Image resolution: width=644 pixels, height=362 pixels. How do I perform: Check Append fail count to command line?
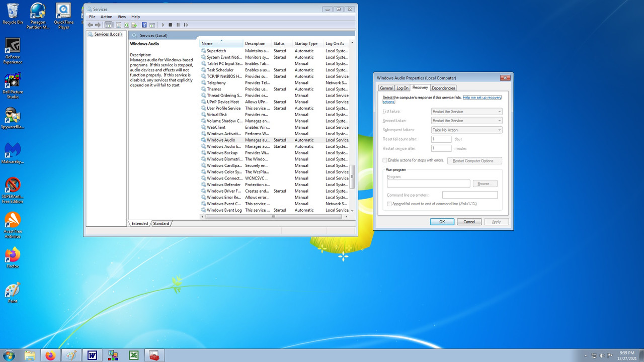point(389,204)
